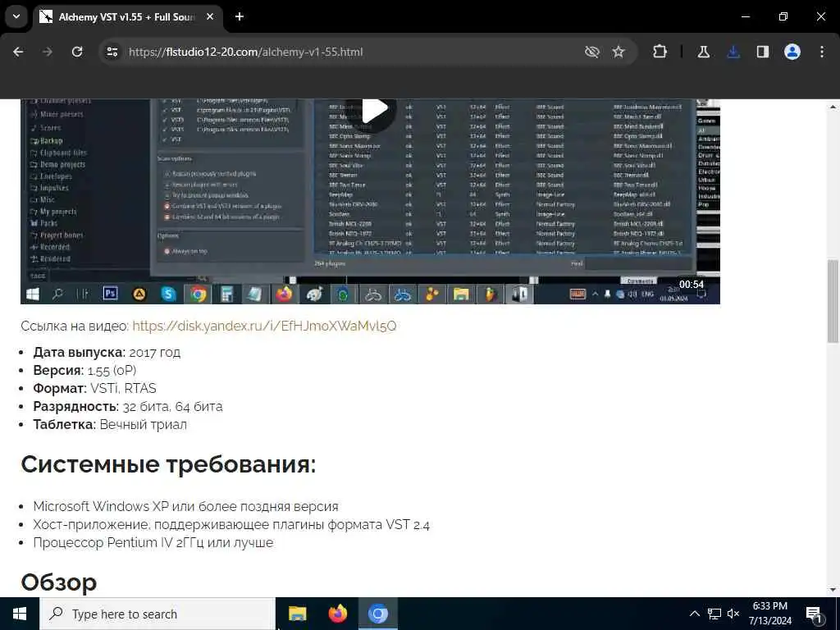This screenshot has height=630, width=840.
Task: Open the network status tray icon
Action: (714, 614)
